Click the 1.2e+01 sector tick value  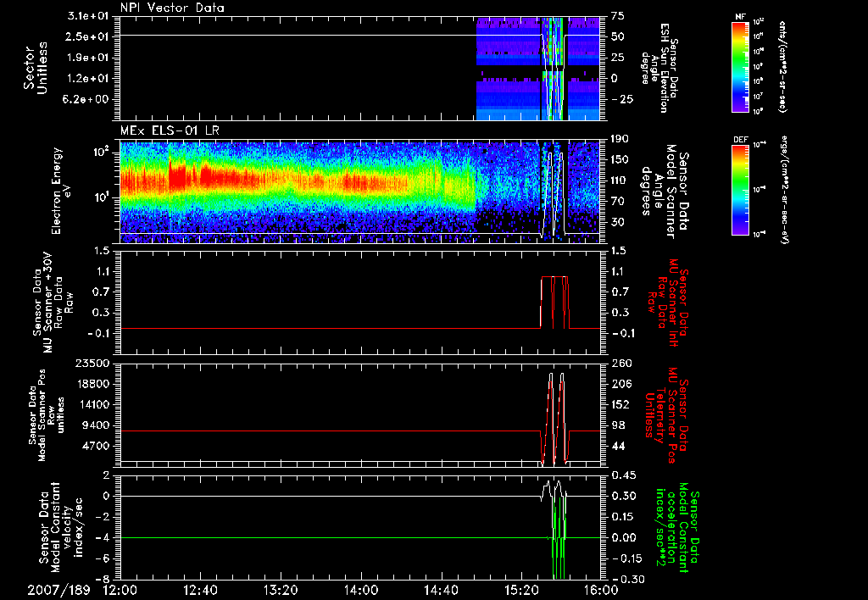[x=88, y=79]
